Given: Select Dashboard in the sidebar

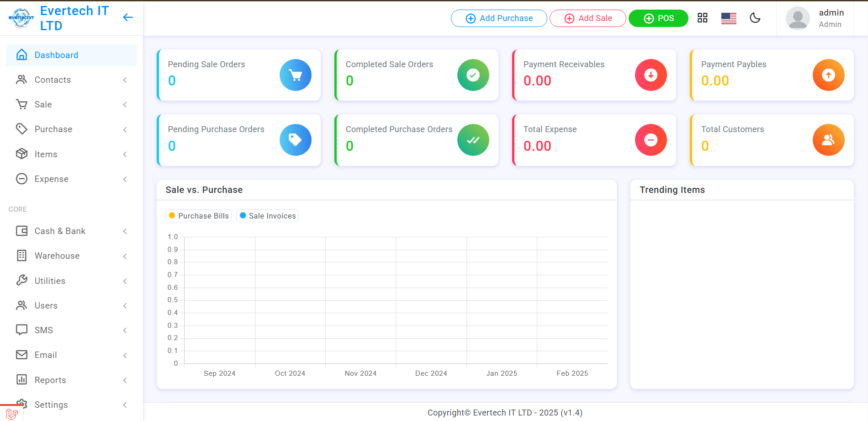Looking at the screenshot, I should coord(71,55).
